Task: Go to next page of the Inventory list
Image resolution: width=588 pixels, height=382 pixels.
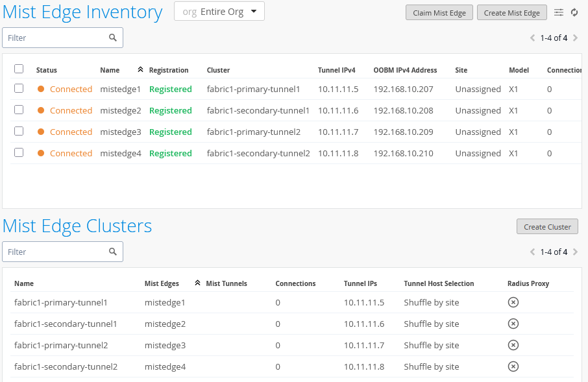Action: click(x=576, y=38)
